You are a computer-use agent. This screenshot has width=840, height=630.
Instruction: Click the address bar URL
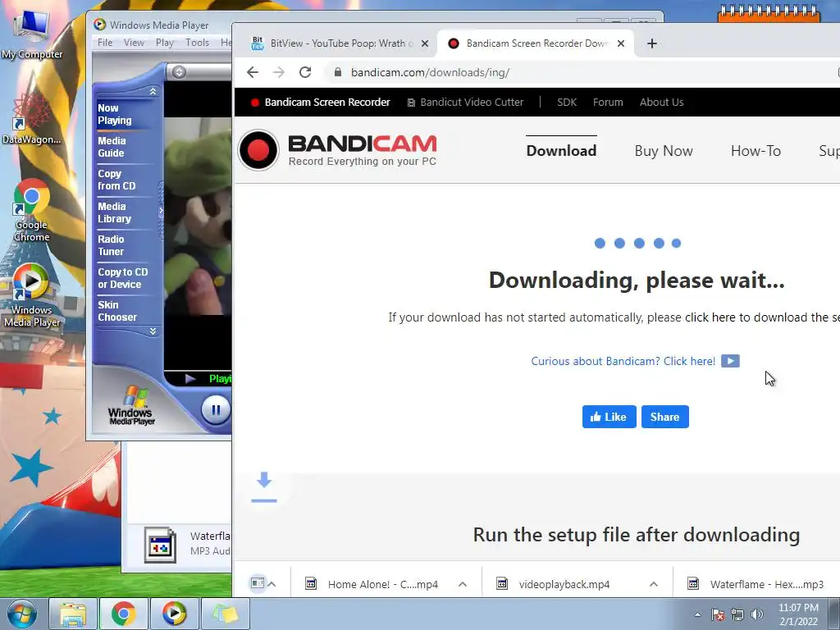pyautogui.click(x=430, y=72)
